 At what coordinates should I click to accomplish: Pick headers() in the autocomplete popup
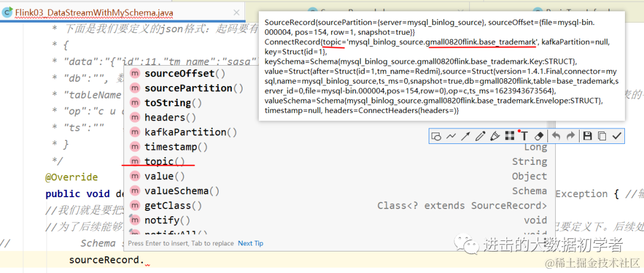tap(339, 118)
